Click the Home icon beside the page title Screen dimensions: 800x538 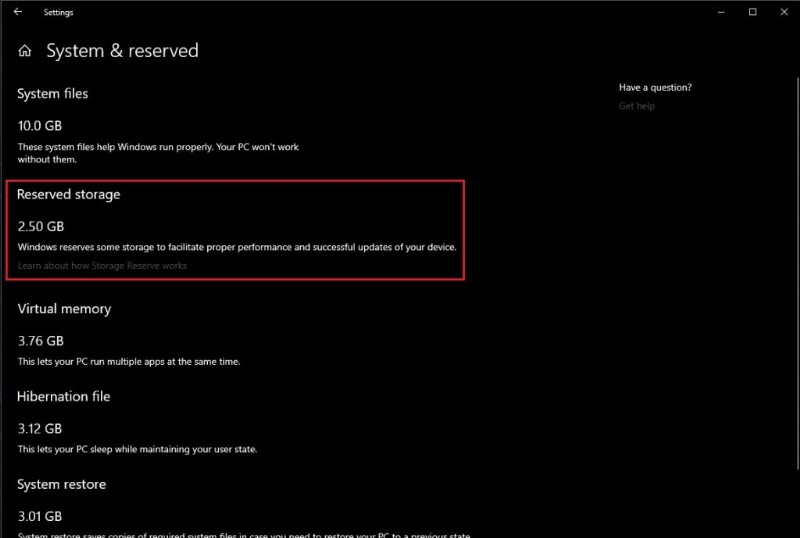25,51
